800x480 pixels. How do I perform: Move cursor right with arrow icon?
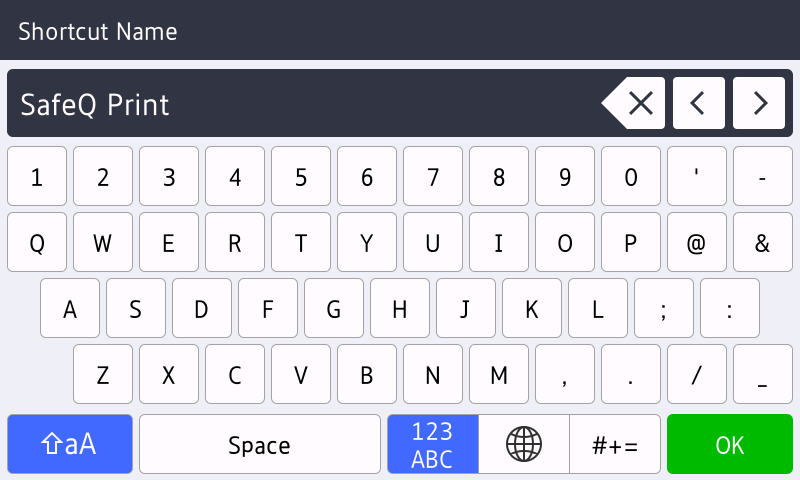pos(759,103)
